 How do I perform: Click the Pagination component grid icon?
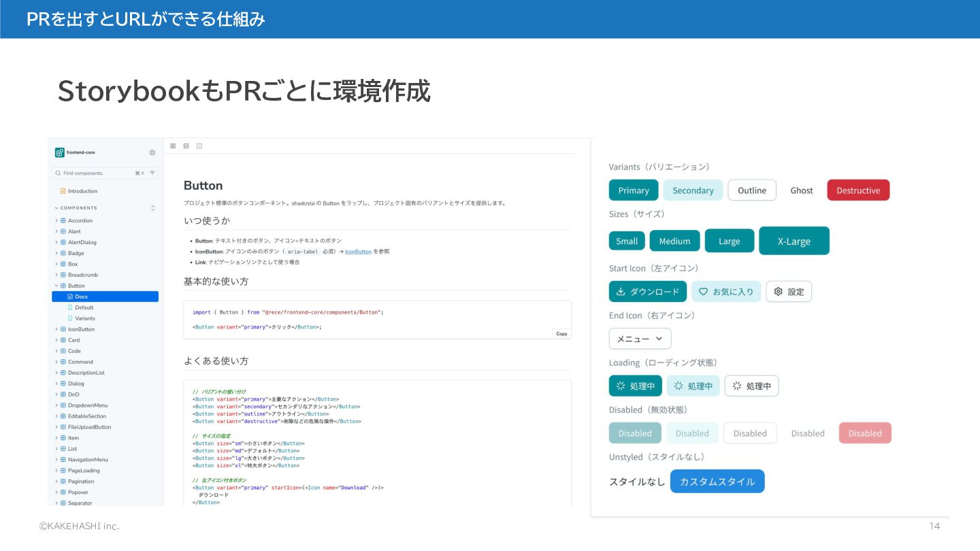pyautogui.click(x=63, y=482)
